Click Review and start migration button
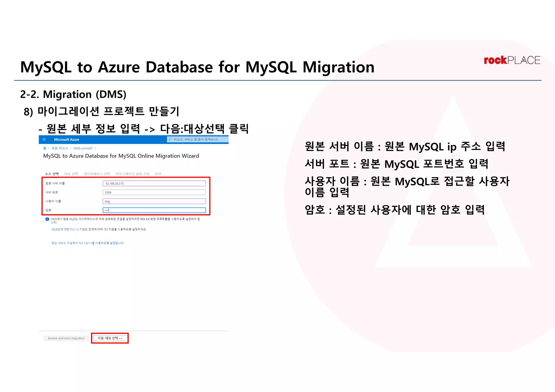The width and height of the screenshot is (555, 392). point(66,338)
